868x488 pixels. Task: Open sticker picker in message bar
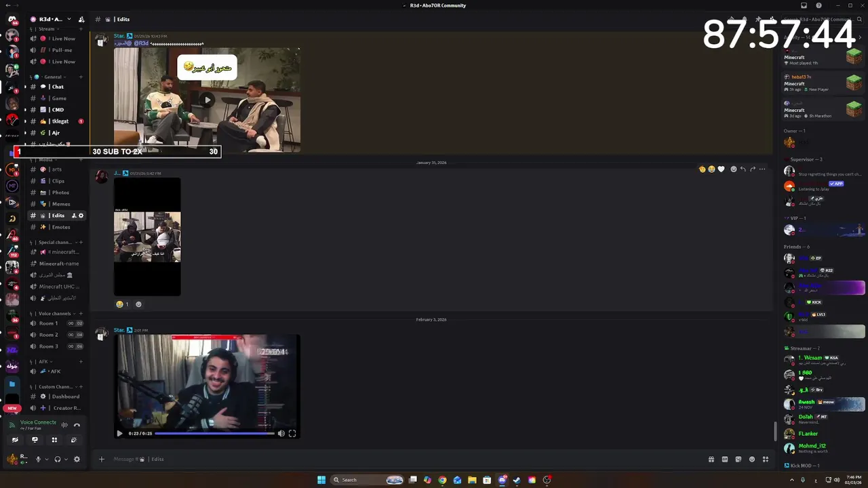[738, 459]
